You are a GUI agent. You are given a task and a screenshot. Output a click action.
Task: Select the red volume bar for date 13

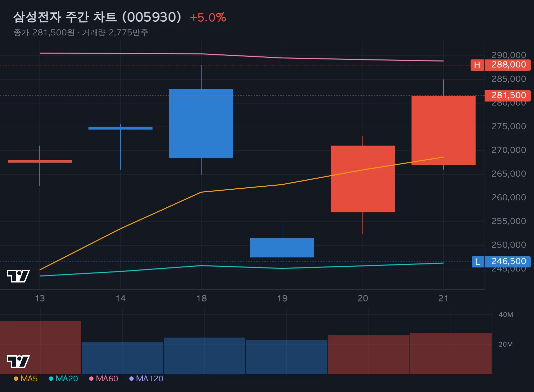40,348
